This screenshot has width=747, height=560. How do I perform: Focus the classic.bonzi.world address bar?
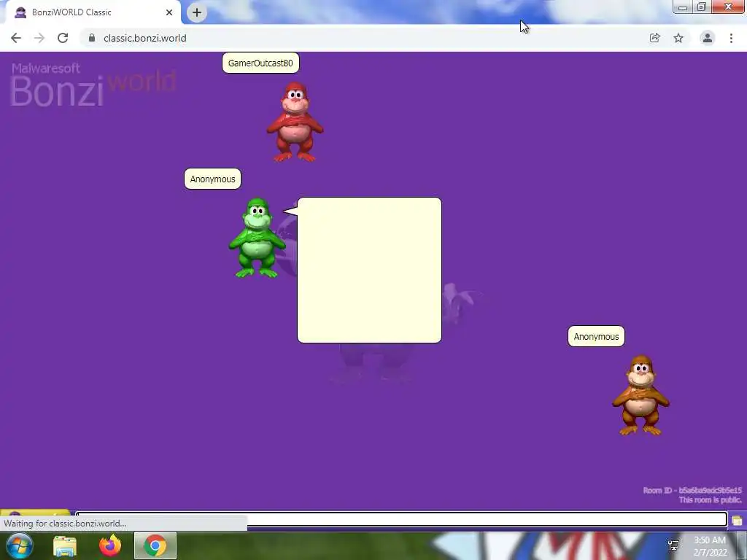click(362, 38)
